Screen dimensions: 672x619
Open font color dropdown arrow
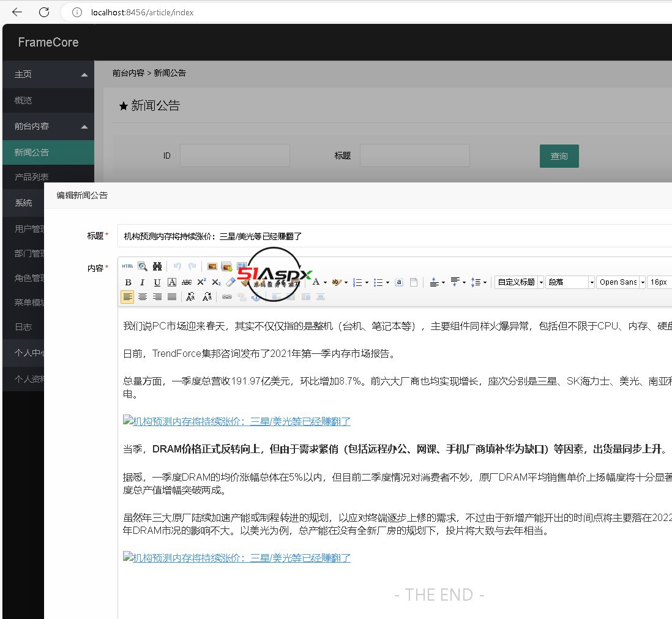(325, 282)
